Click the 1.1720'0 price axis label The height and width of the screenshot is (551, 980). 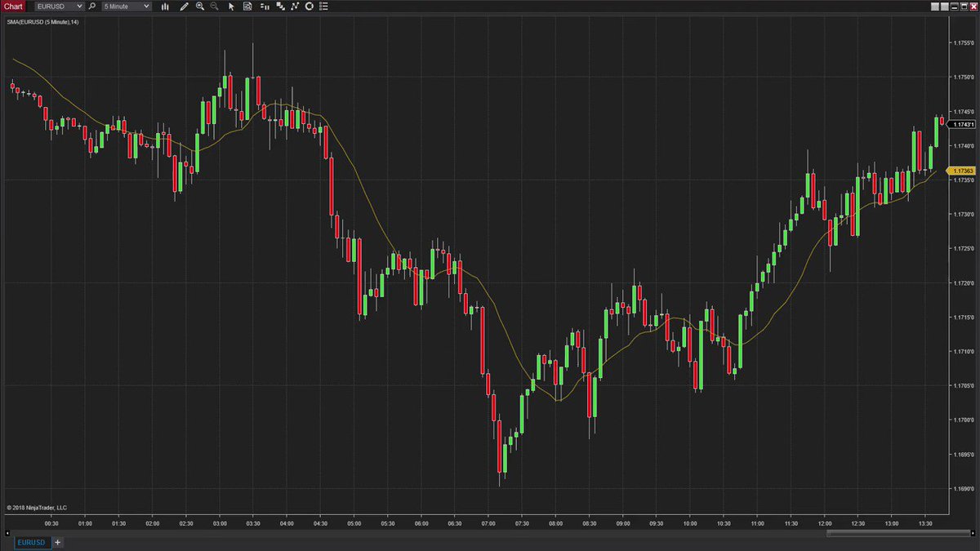pyautogui.click(x=962, y=283)
